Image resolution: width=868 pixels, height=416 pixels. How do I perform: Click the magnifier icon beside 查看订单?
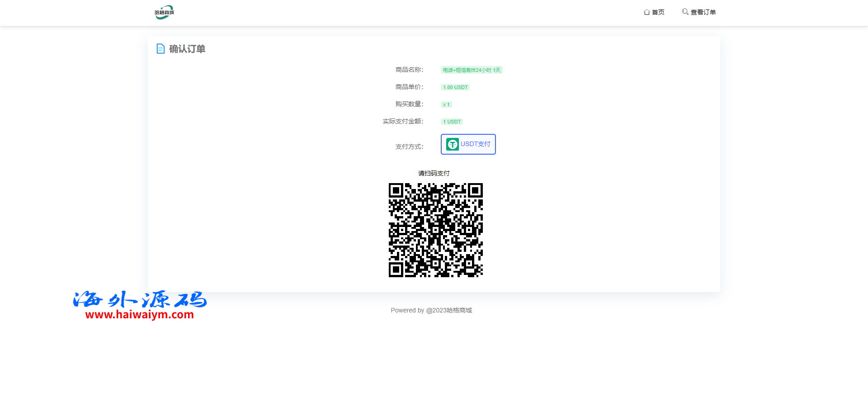(x=685, y=12)
